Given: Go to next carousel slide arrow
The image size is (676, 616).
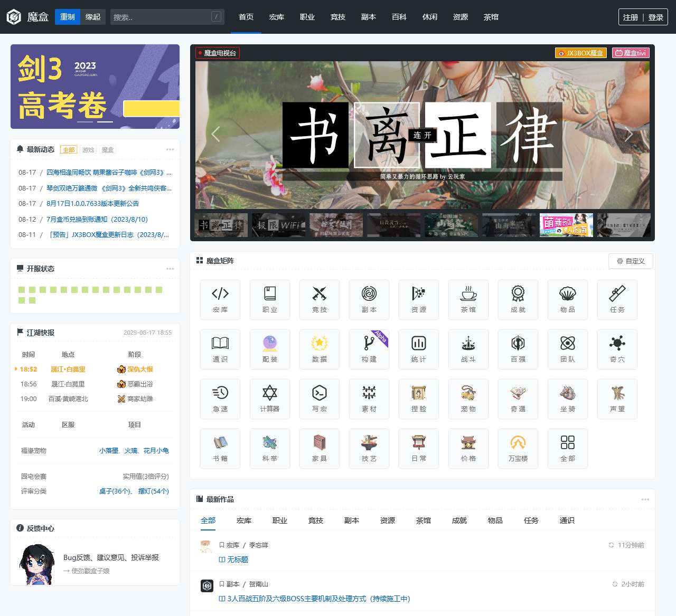Looking at the screenshot, I should click(x=628, y=134).
